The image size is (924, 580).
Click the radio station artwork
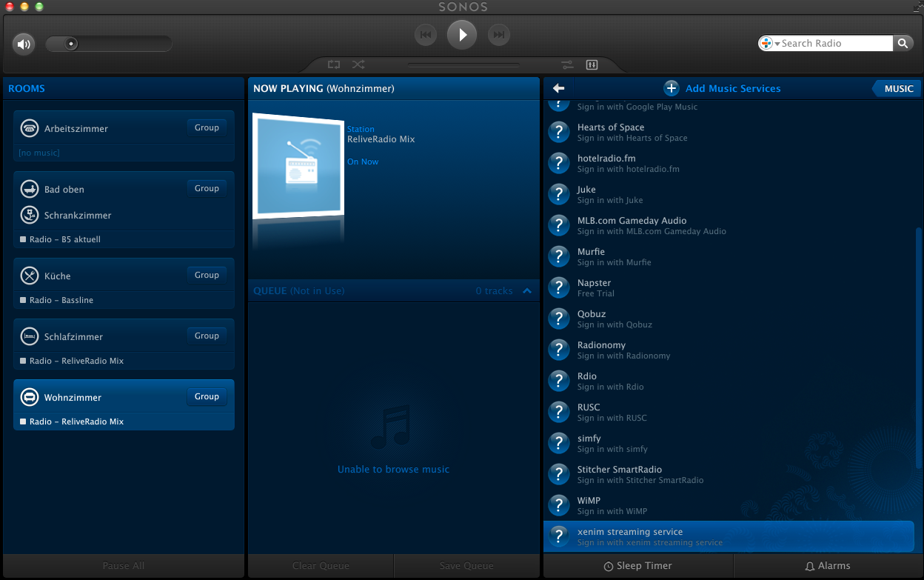pyautogui.click(x=298, y=165)
